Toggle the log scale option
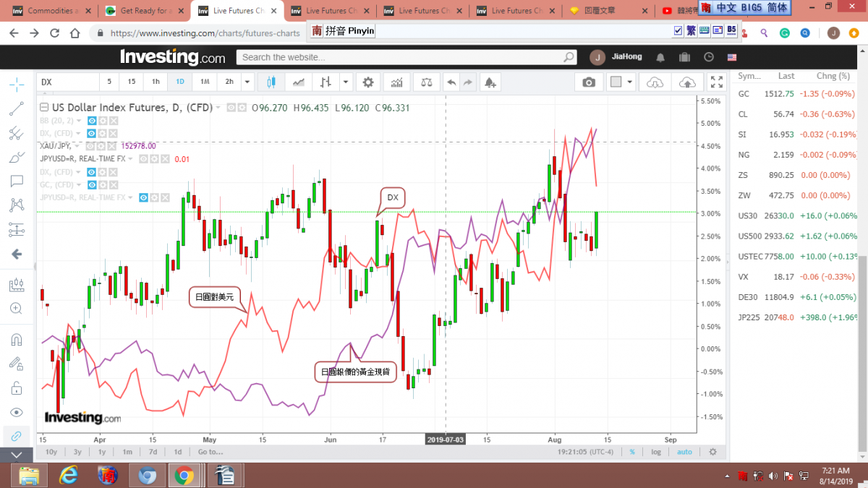This screenshot has height=488, width=868. click(x=656, y=452)
